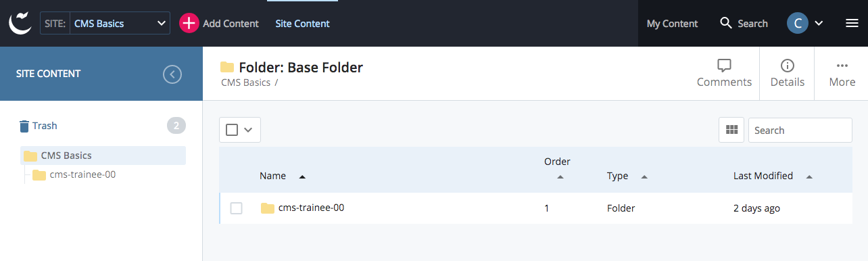Screen dimensions: 868x261
Task: Collapse the Site Content sidebar arrow
Action: [172, 74]
